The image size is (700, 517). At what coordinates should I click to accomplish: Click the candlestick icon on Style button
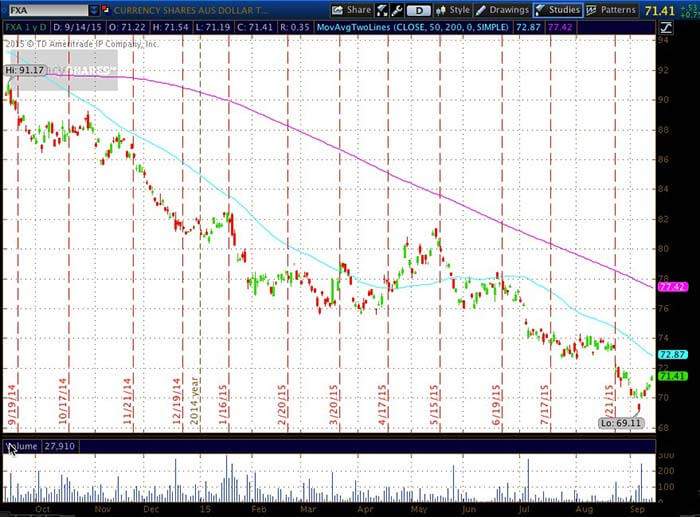(x=439, y=10)
